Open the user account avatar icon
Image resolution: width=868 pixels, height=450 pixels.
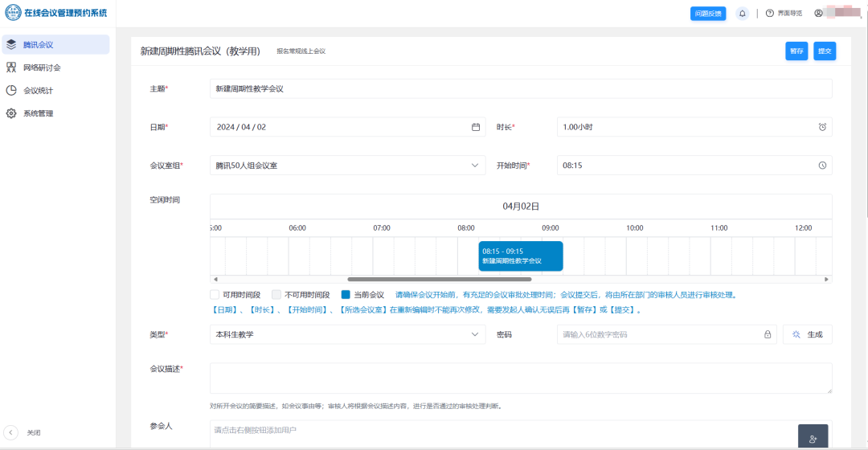818,14
